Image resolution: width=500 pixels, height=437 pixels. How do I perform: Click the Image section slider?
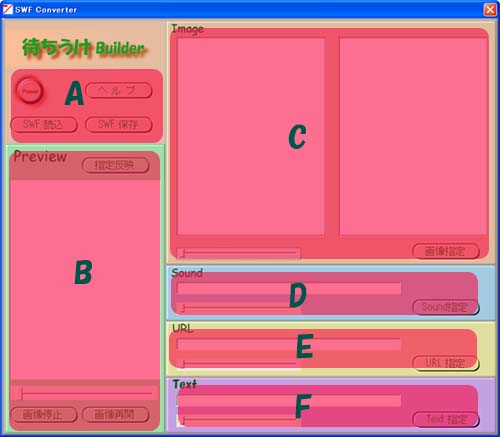238,253
